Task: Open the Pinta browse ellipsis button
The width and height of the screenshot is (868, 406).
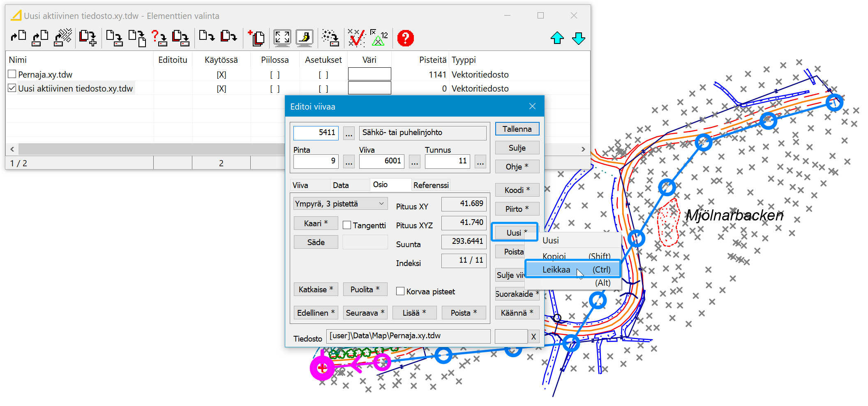Action: [349, 161]
